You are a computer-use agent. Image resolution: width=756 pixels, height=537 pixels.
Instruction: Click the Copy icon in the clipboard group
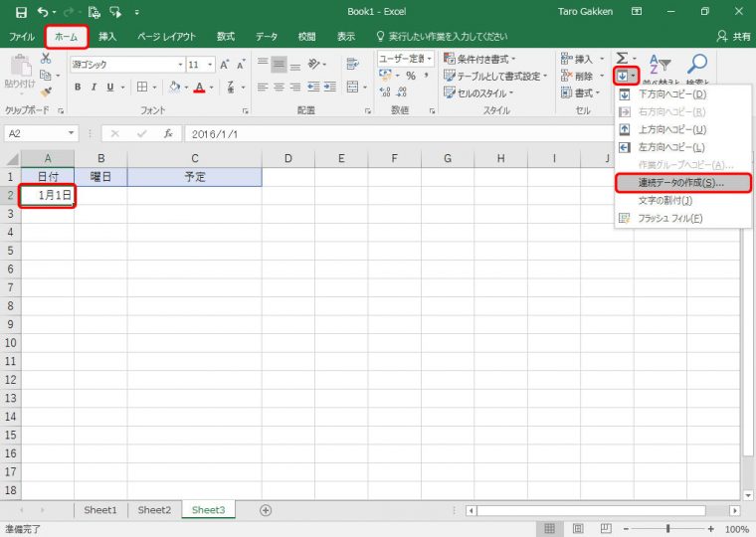46,76
